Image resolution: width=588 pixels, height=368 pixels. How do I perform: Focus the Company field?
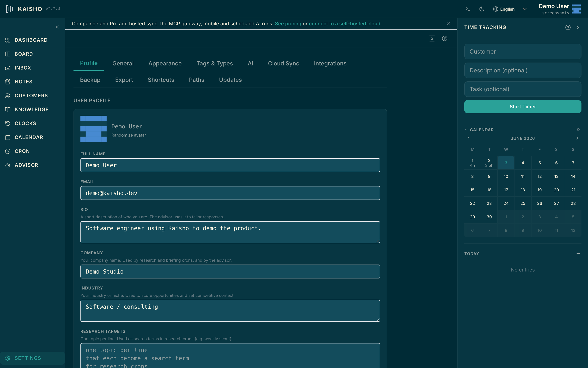pyautogui.click(x=230, y=272)
